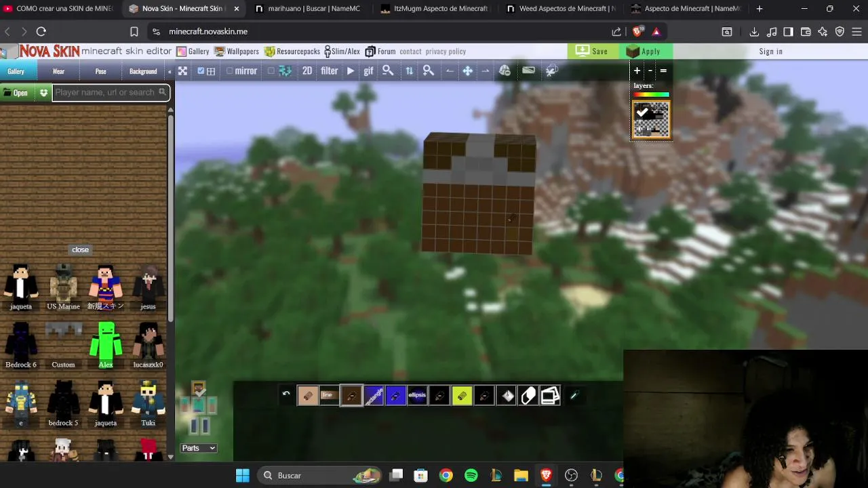Open a skin file with Open button
The width and height of the screenshot is (868, 488).
tap(18, 93)
